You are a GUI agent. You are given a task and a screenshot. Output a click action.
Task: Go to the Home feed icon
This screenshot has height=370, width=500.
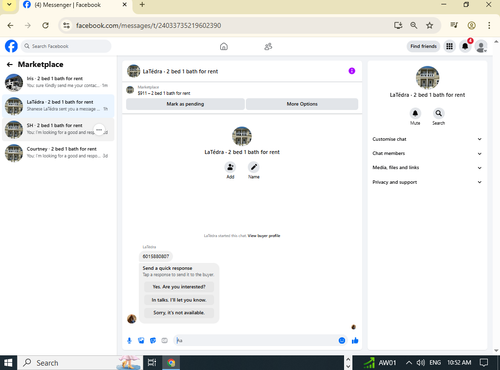click(224, 46)
